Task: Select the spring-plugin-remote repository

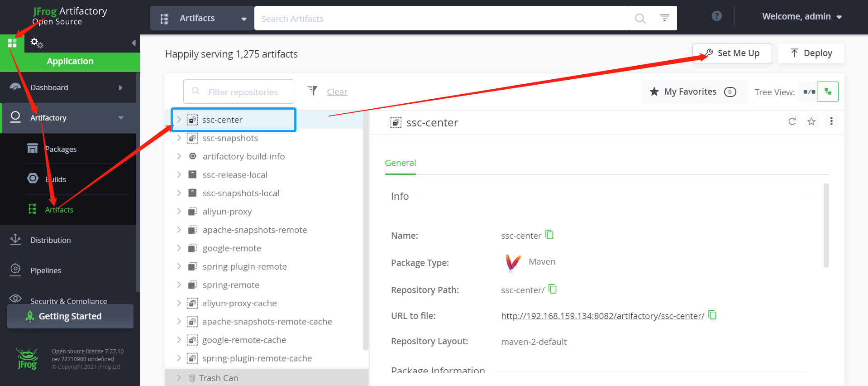Action: coord(244,266)
